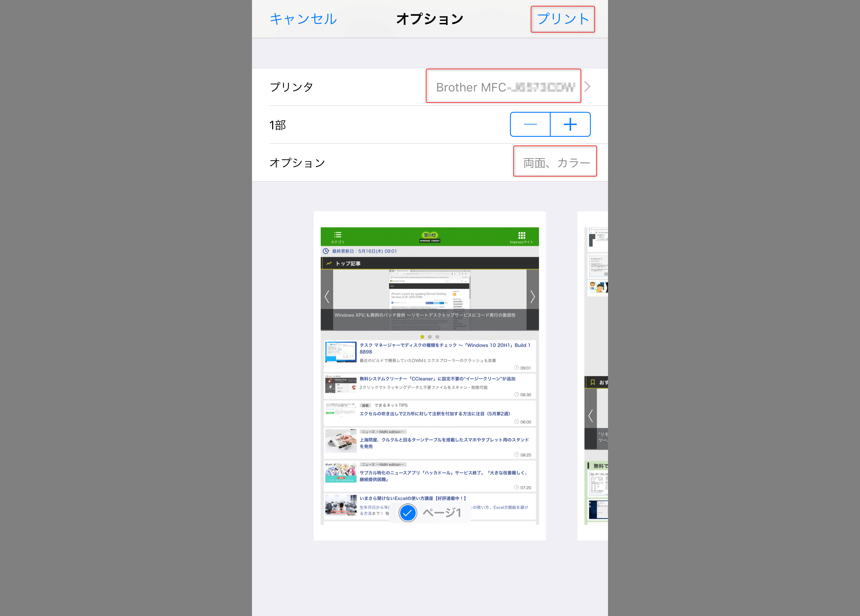This screenshot has height=616, width=860.
Task: Tap the left arrow of the top article carousel
Action: click(327, 297)
